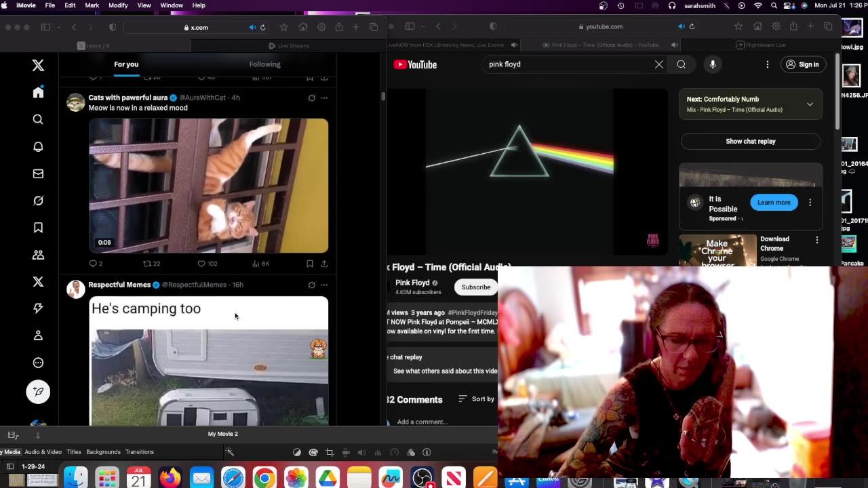Clear the YouTube search query
Image resolution: width=868 pixels, height=488 pixels.
658,64
